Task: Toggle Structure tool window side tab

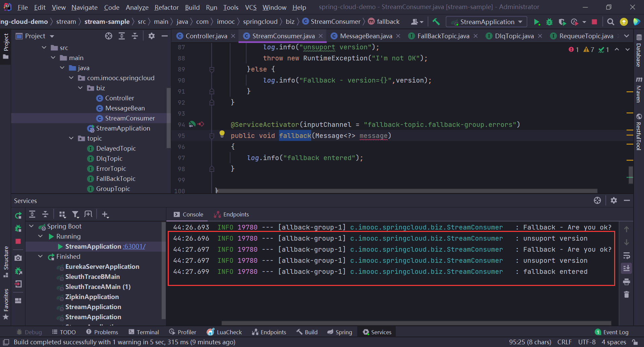Action: (6, 262)
